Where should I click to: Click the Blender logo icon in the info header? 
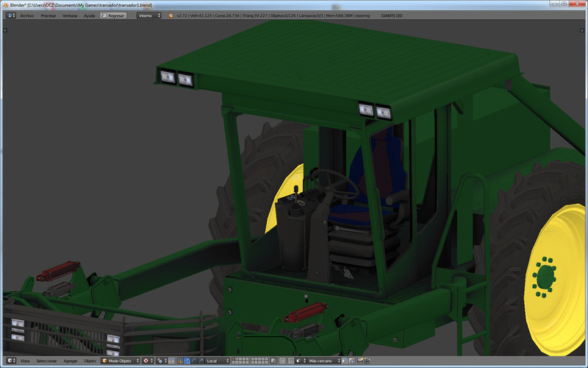tap(171, 15)
